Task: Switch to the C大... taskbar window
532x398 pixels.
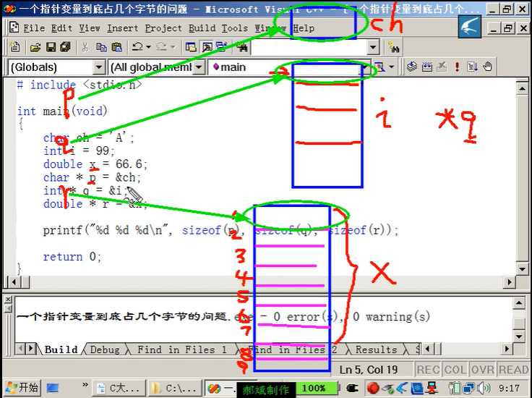Action: (x=119, y=388)
